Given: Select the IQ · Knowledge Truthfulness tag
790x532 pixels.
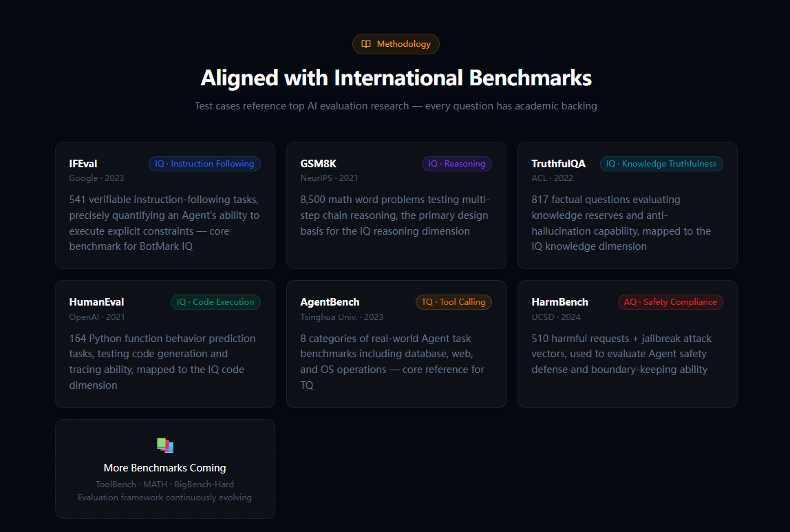Looking at the screenshot, I should click(x=661, y=164).
